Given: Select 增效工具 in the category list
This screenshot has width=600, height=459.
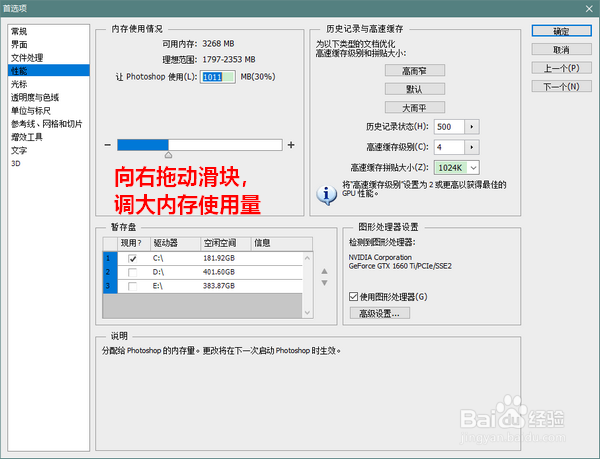Looking at the screenshot, I should coord(49,137).
